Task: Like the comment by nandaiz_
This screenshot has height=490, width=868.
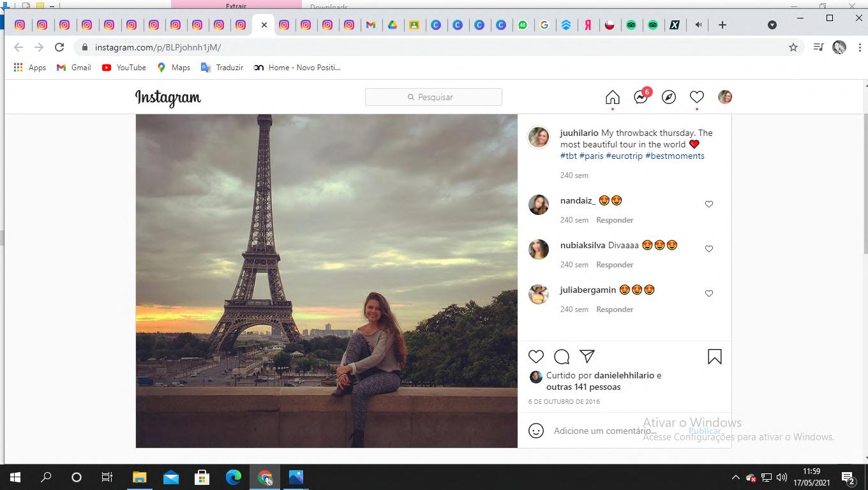Action: point(709,204)
